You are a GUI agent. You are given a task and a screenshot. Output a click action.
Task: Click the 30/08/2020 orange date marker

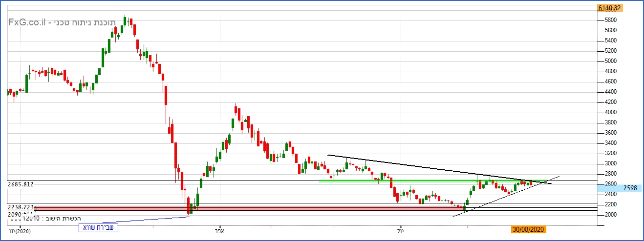point(528,229)
